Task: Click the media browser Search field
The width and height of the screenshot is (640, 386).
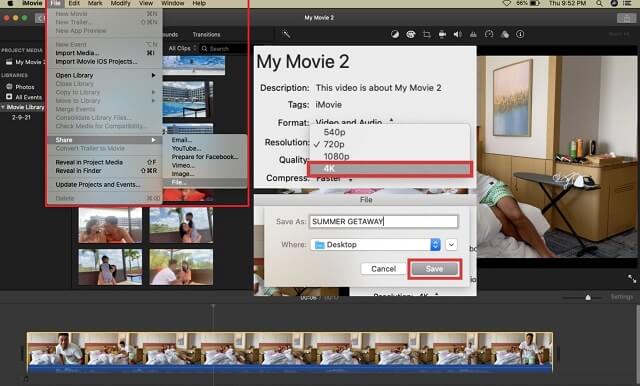Action: (224, 49)
